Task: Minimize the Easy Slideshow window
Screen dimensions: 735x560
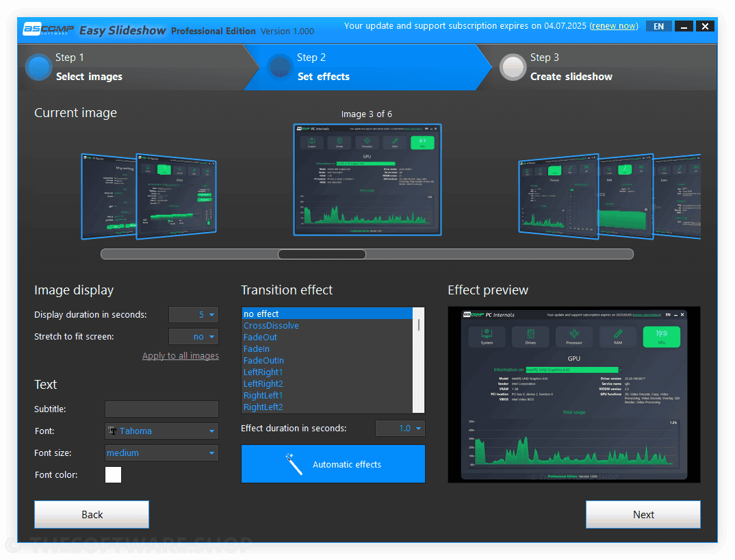Action: click(x=684, y=26)
